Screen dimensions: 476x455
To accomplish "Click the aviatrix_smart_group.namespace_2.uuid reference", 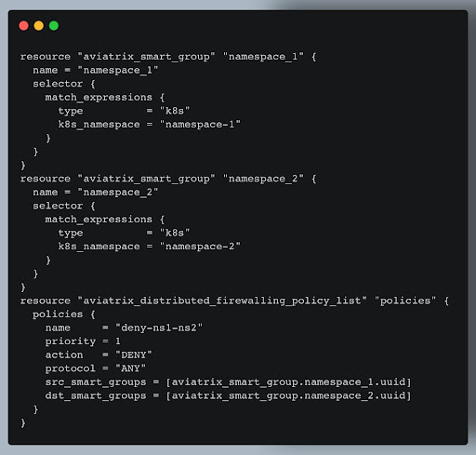I will 288,395.
